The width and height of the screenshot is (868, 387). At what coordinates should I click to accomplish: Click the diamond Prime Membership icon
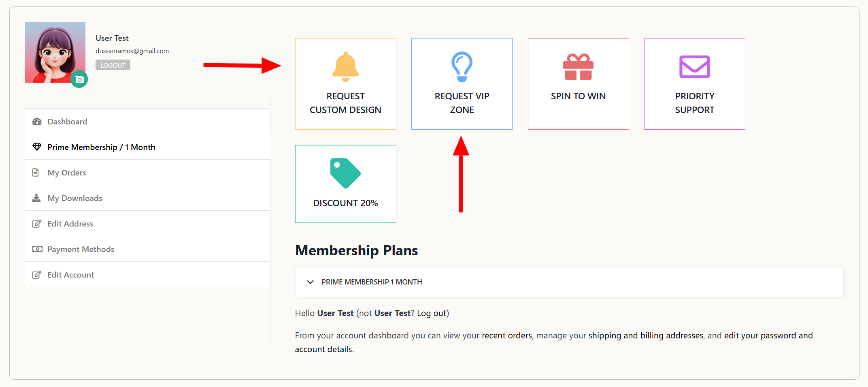click(37, 147)
